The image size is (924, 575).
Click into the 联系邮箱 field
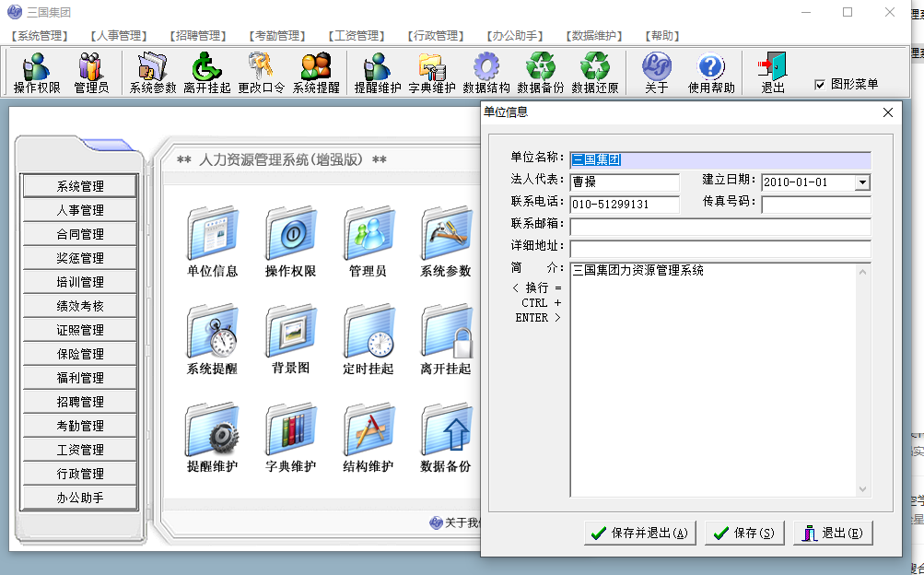pos(720,227)
